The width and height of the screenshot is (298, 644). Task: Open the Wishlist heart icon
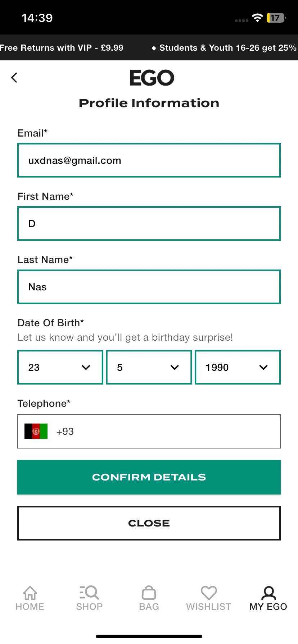209,593
